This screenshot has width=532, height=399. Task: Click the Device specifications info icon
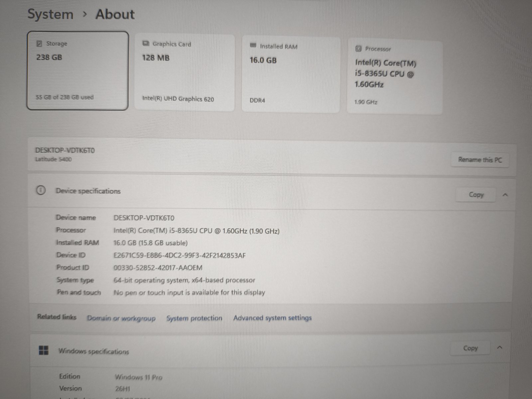(x=41, y=190)
